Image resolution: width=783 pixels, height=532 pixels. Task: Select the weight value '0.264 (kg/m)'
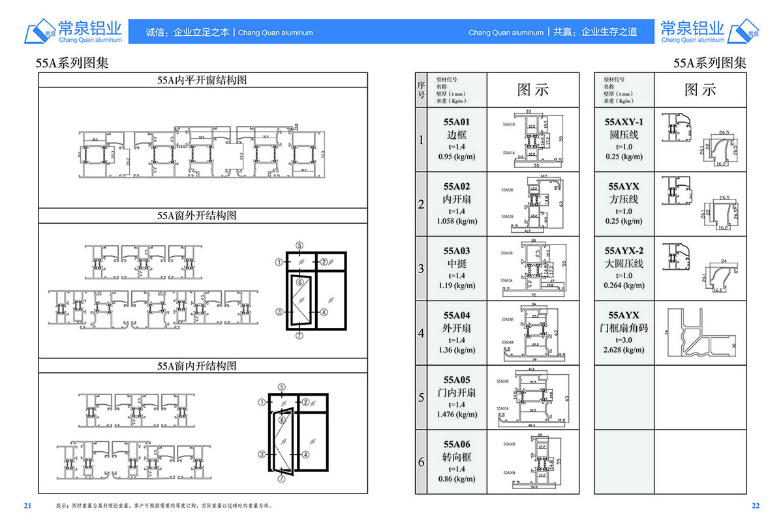[624, 286]
